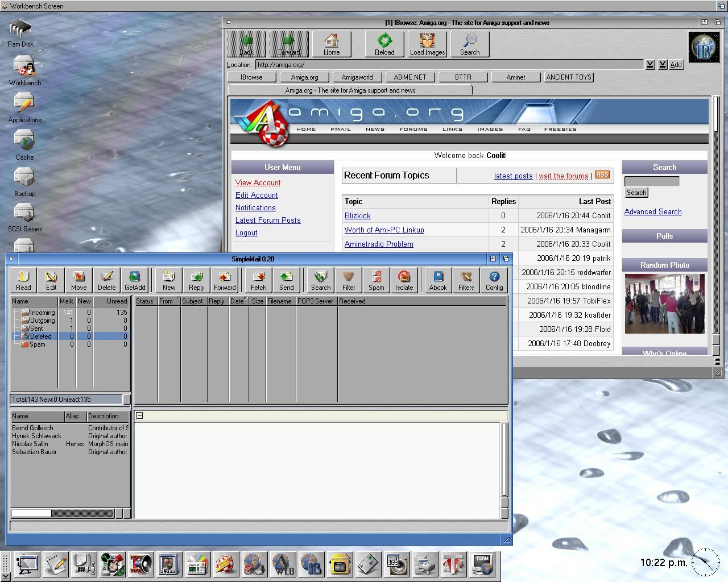Click the ANCIENT TOYS bookmark button
728x582 pixels.
pos(569,77)
